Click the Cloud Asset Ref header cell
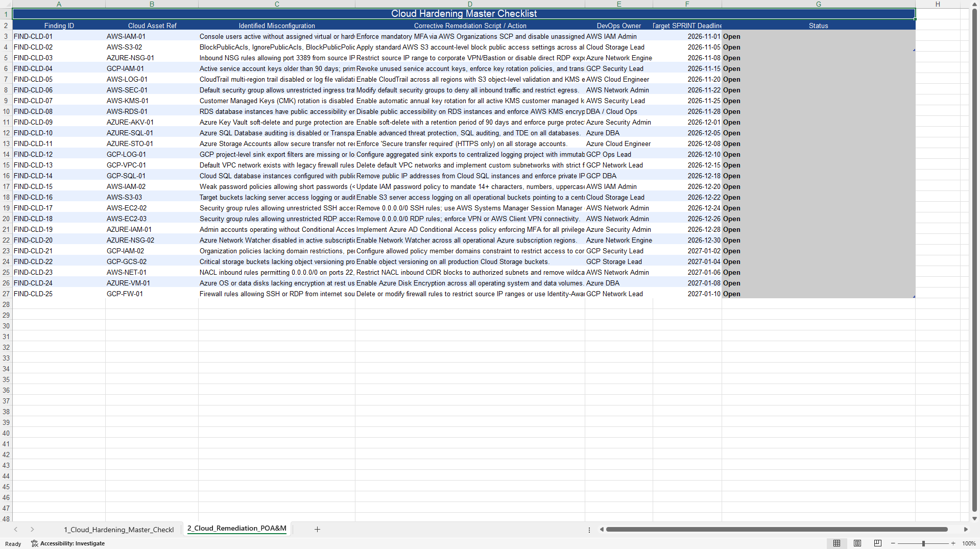Image resolution: width=980 pixels, height=549 pixels. (152, 26)
